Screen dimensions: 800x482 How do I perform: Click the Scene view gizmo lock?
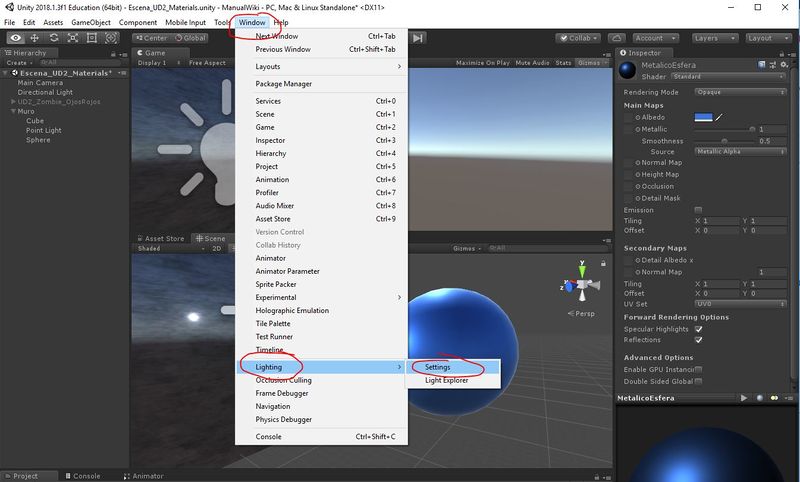click(603, 263)
